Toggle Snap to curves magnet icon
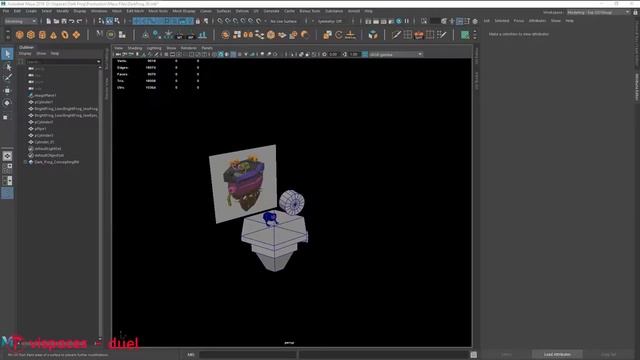 228,21
